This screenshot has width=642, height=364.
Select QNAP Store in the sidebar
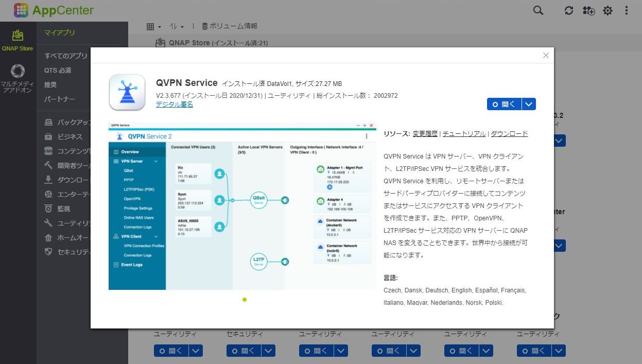[x=18, y=40]
